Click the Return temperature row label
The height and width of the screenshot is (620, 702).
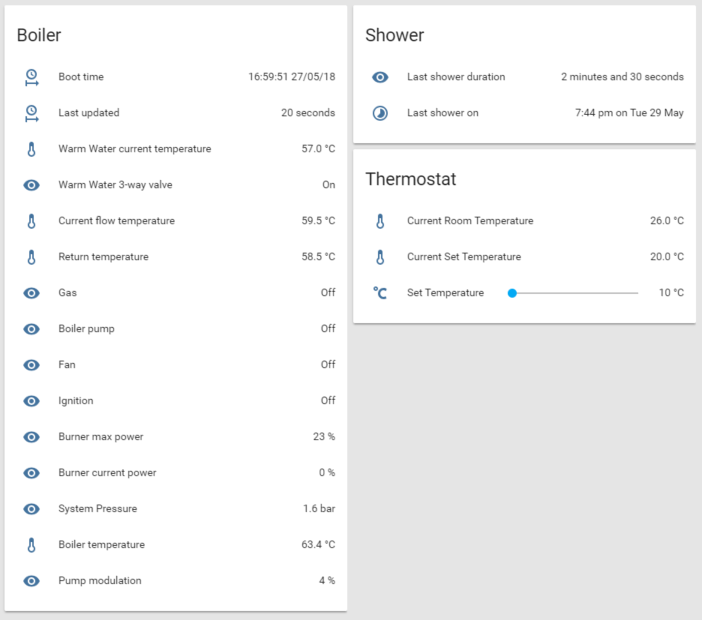tap(103, 257)
